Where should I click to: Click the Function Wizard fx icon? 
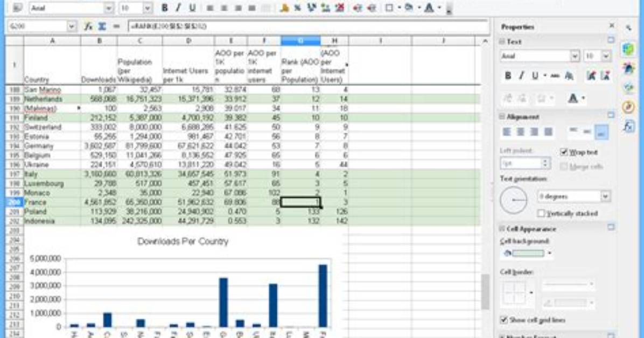pyautogui.click(x=88, y=26)
